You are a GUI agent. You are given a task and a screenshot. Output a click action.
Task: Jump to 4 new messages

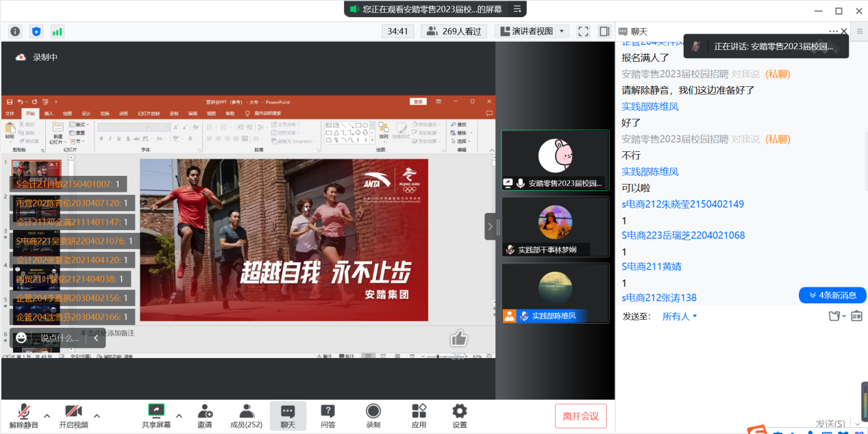tap(832, 295)
